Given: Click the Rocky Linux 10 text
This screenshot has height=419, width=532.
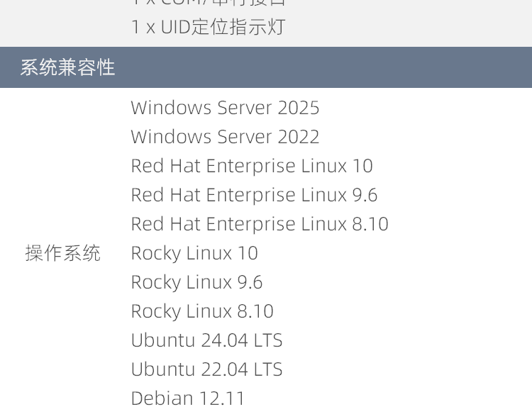Looking at the screenshot, I should 194,253.
